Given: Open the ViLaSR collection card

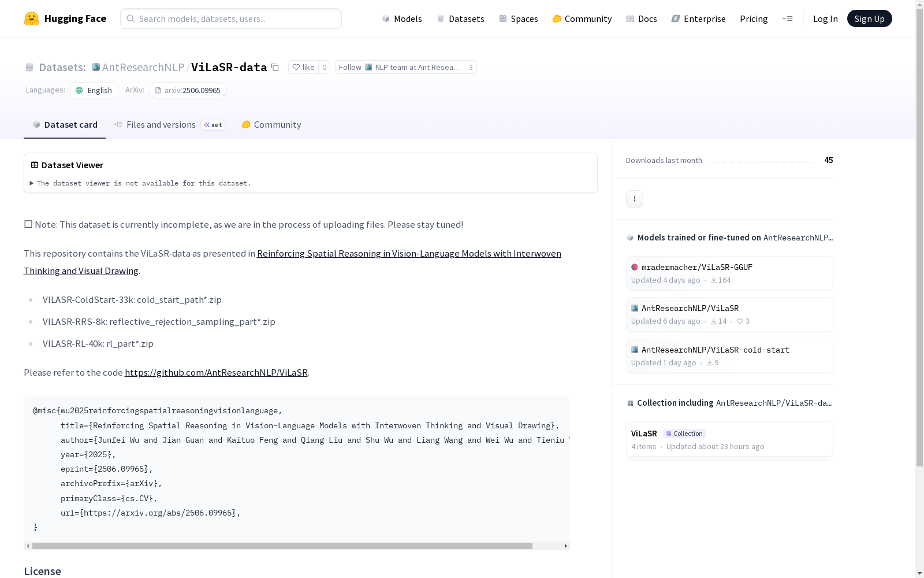Looking at the screenshot, I should point(729,439).
